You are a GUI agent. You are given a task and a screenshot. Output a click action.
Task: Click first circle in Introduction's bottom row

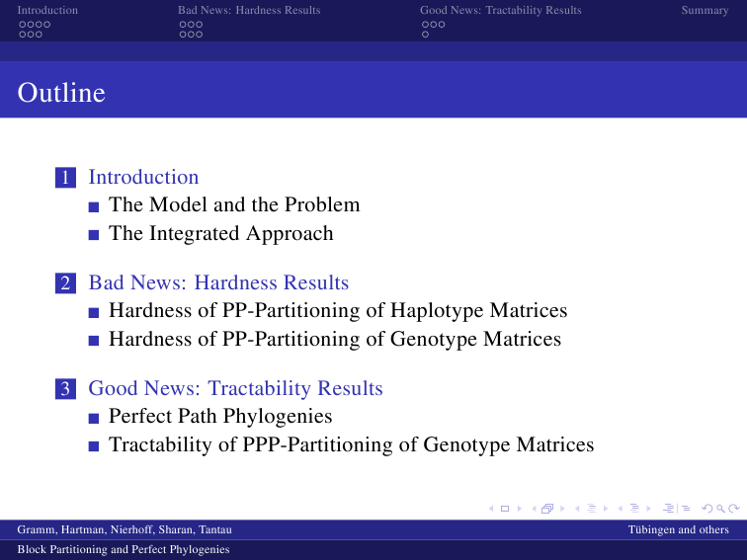click(23, 35)
